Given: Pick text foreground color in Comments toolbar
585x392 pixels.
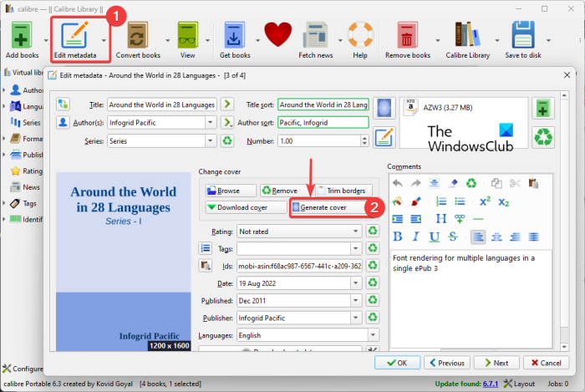Looking at the screenshot, I should click(x=398, y=201).
